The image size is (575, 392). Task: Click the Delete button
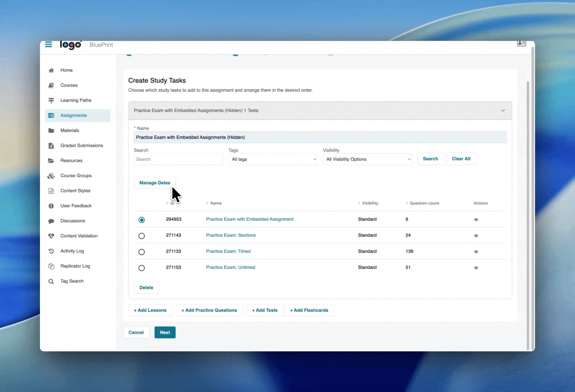146,287
